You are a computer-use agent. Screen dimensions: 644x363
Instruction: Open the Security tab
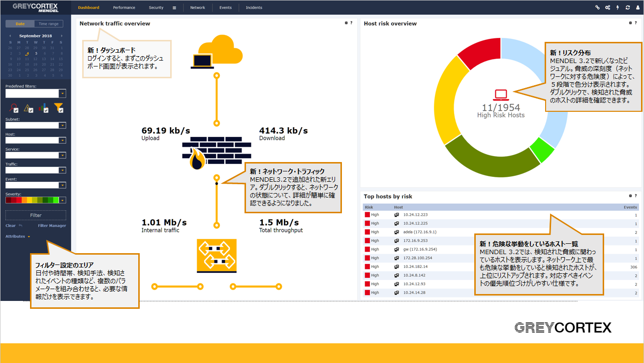point(156,7)
